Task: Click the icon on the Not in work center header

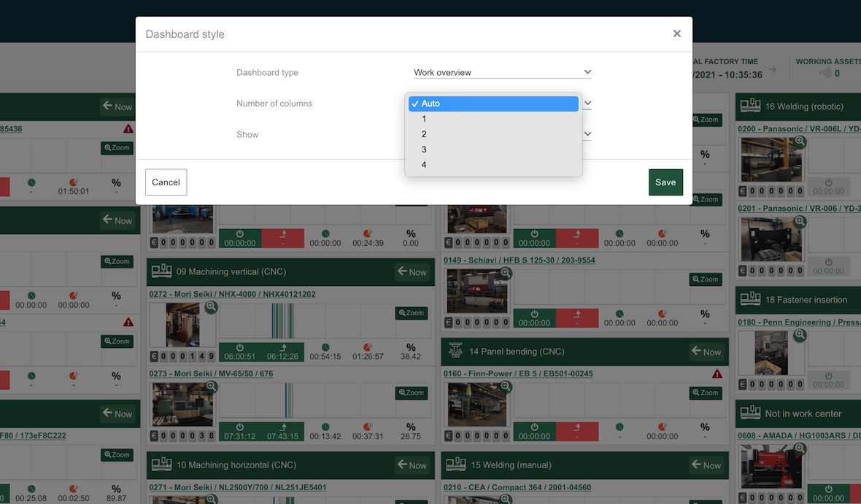Action: pyautogui.click(x=750, y=413)
